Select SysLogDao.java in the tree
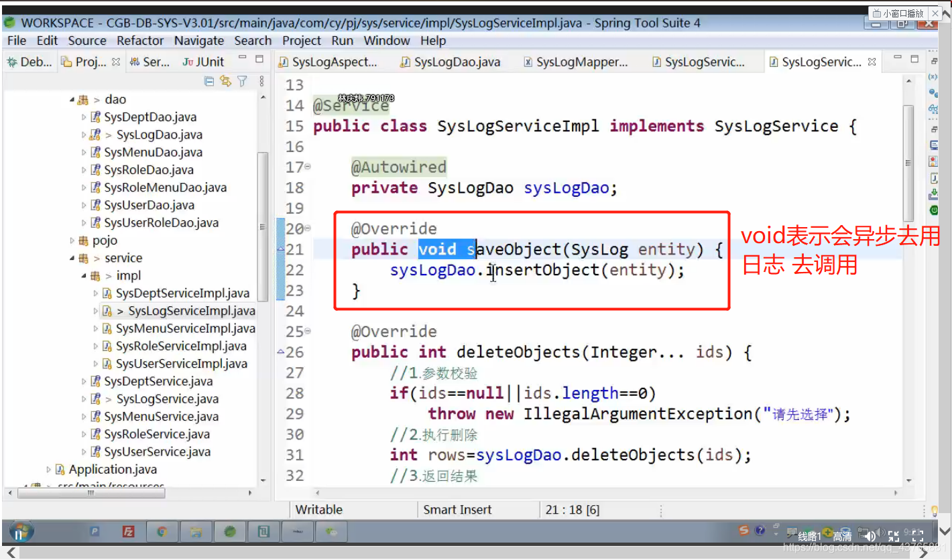Screen dimensions: 952x560 click(159, 135)
